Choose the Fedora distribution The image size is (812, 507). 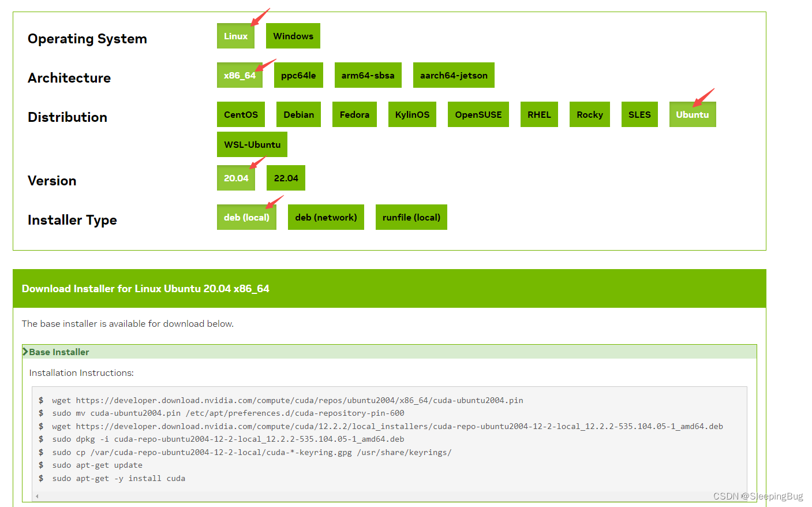point(354,114)
